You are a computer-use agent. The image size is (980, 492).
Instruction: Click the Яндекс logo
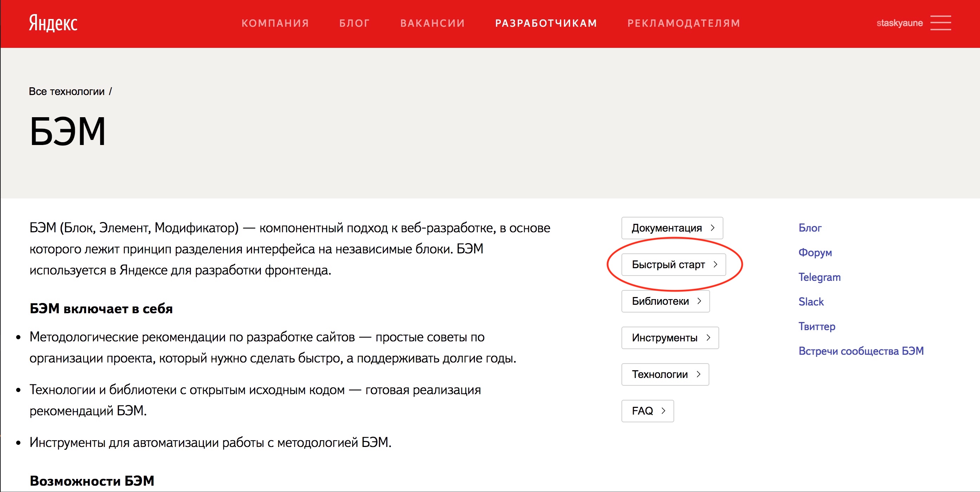[53, 23]
